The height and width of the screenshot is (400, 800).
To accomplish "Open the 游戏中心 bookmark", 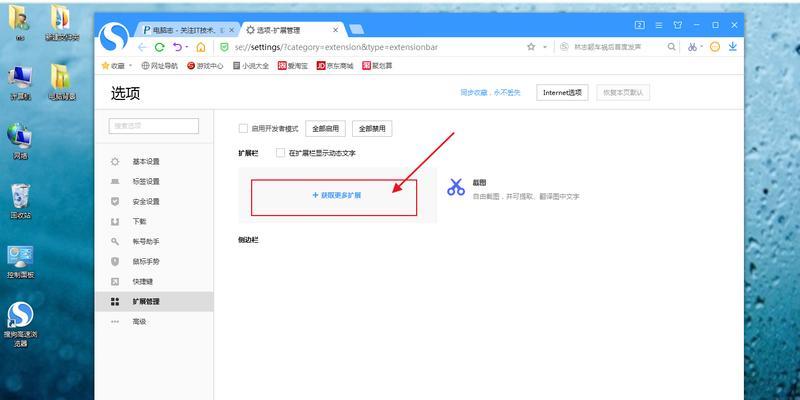I will (x=205, y=66).
